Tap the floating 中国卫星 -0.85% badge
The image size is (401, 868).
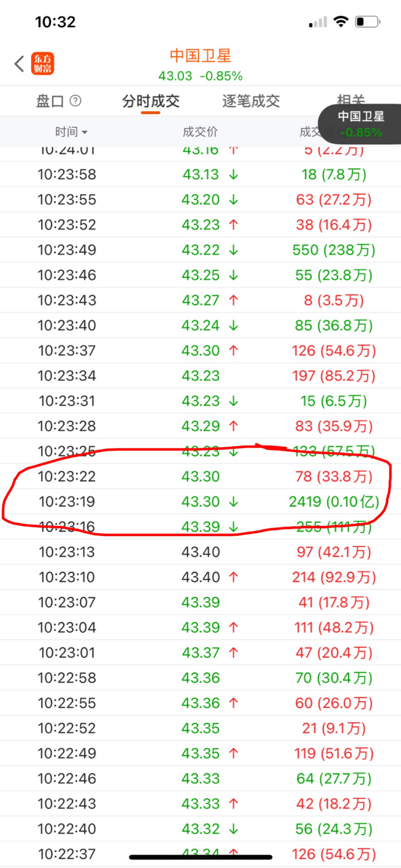360,124
